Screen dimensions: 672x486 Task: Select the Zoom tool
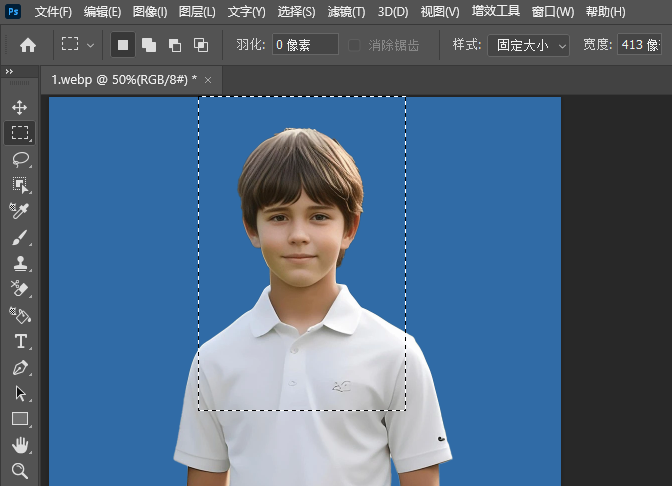[x=20, y=470]
